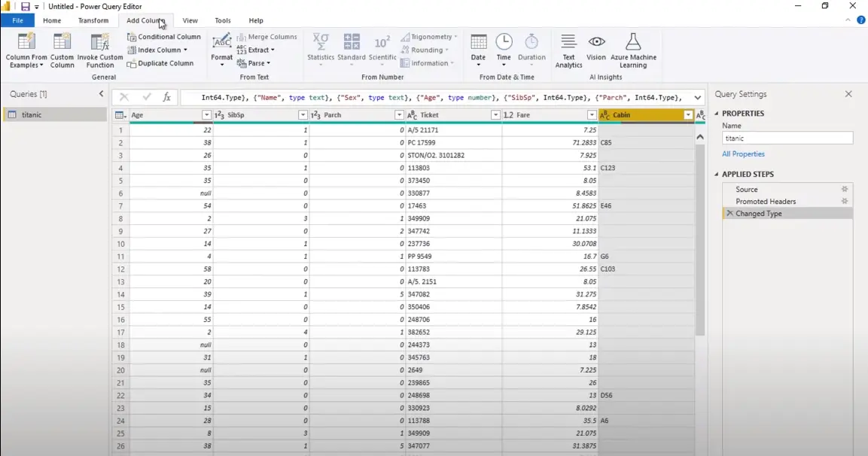The width and height of the screenshot is (868, 456).
Task: Open the Custom Column tool
Action: click(x=62, y=44)
